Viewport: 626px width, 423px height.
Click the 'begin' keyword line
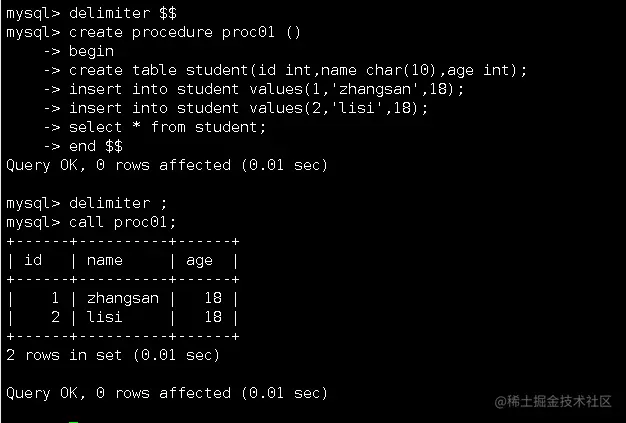click(91, 51)
